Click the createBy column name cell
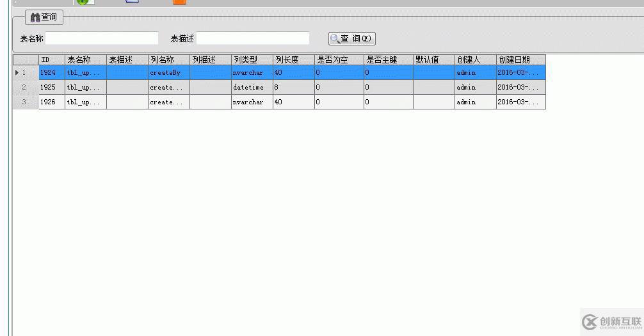Screen dimensions: 644x336 (169, 73)
